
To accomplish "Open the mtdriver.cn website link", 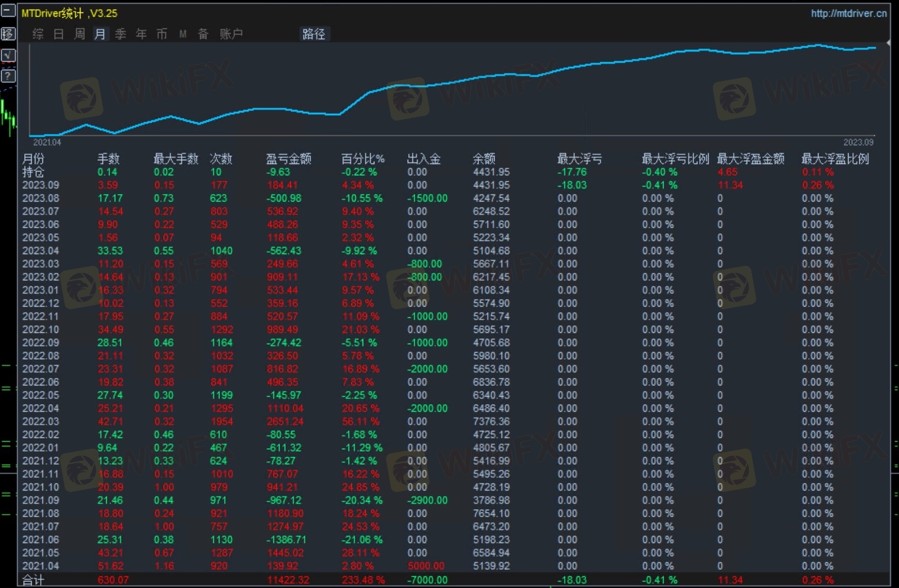I will (x=848, y=13).
